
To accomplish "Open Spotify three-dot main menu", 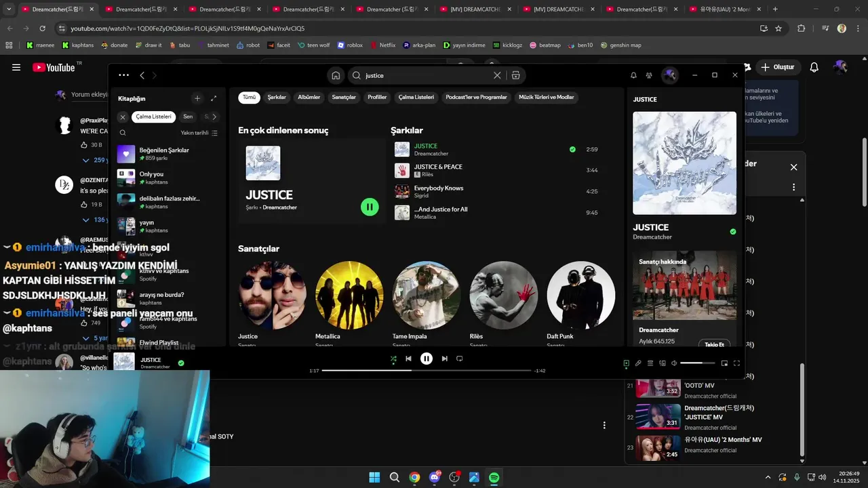I will 123,75.
